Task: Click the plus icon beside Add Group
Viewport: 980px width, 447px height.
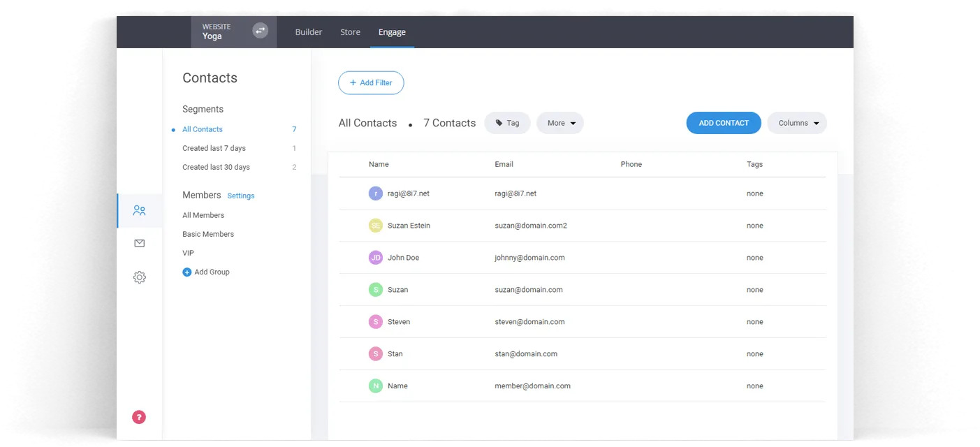Action: click(x=187, y=272)
